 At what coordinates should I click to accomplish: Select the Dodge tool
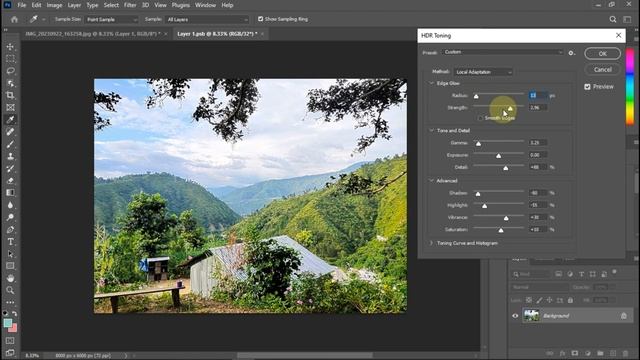click(10, 217)
